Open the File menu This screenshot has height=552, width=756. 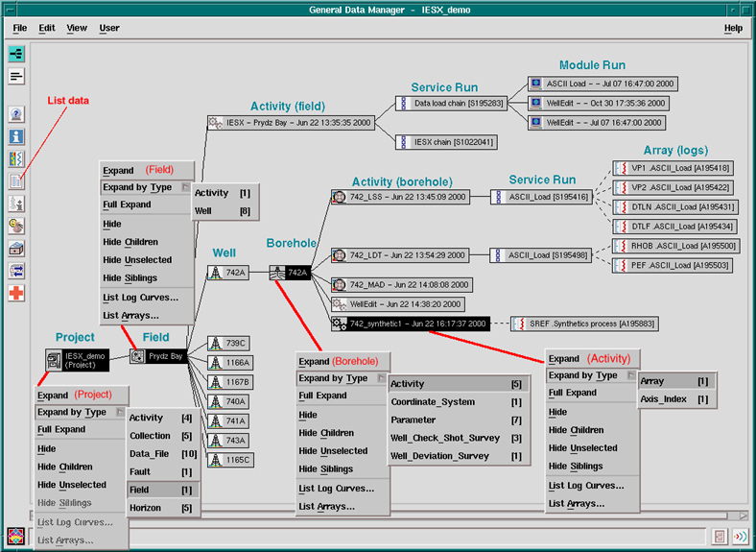[20, 28]
